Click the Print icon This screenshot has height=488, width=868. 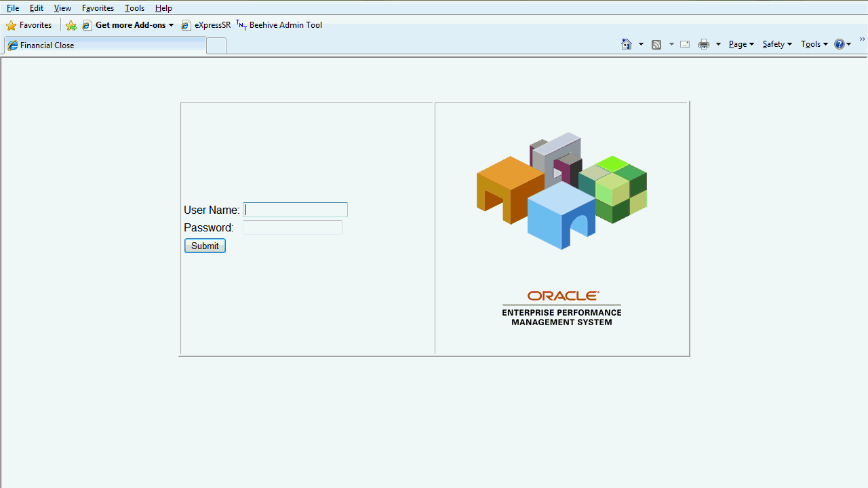(704, 44)
